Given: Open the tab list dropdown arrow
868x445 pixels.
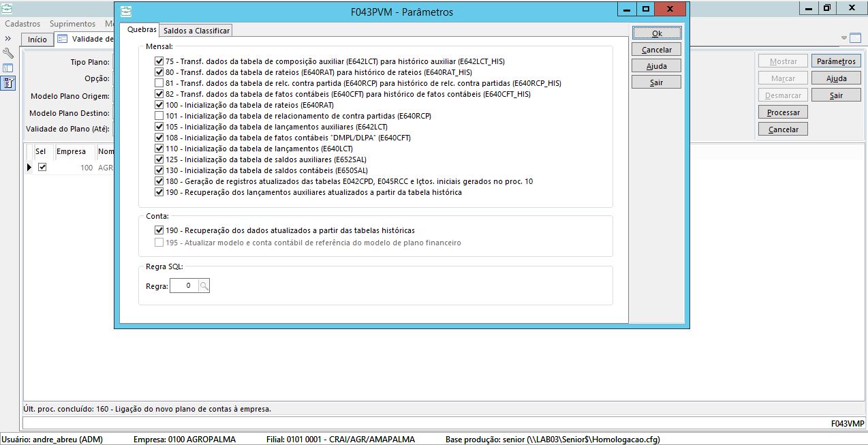Looking at the screenshot, I should (x=845, y=37).
